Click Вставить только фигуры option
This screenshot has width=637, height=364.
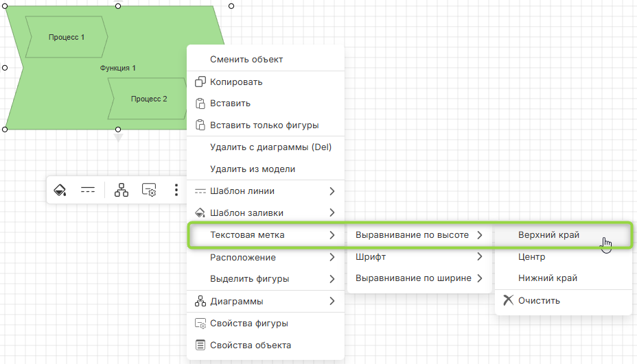coord(264,125)
